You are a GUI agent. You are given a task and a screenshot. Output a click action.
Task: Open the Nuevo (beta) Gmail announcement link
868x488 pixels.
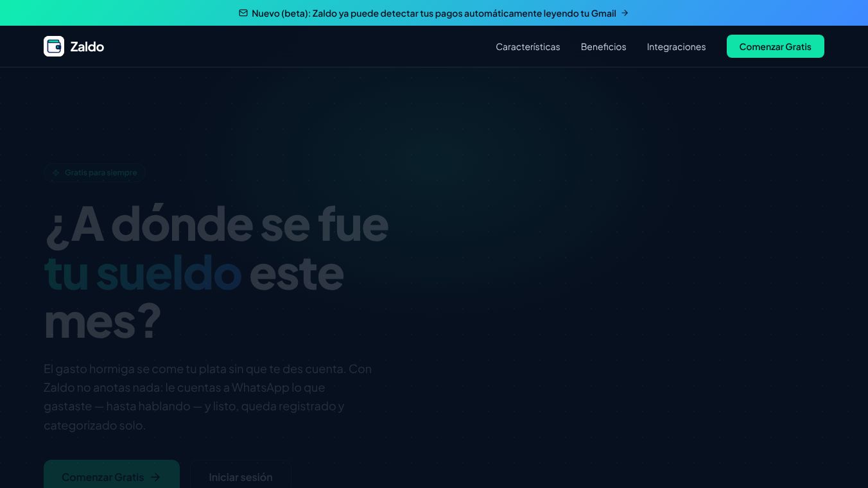(x=434, y=13)
